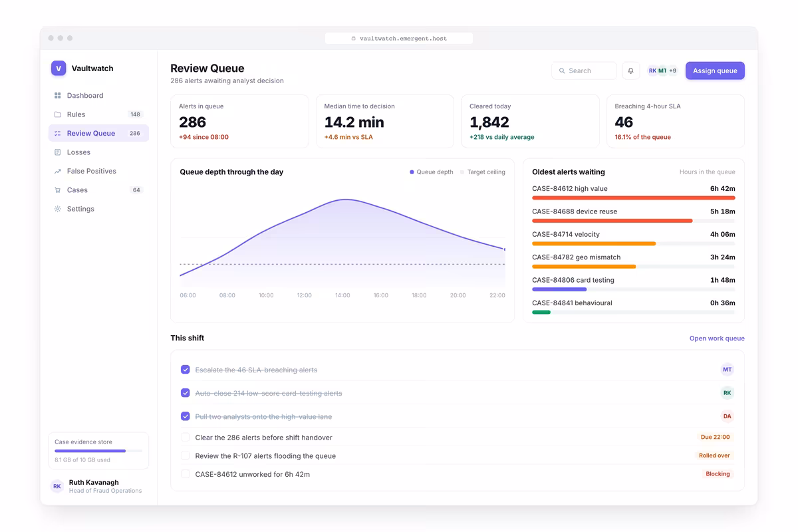Click the Review Queue 286 badge
798x532 pixels.
point(135,134)
